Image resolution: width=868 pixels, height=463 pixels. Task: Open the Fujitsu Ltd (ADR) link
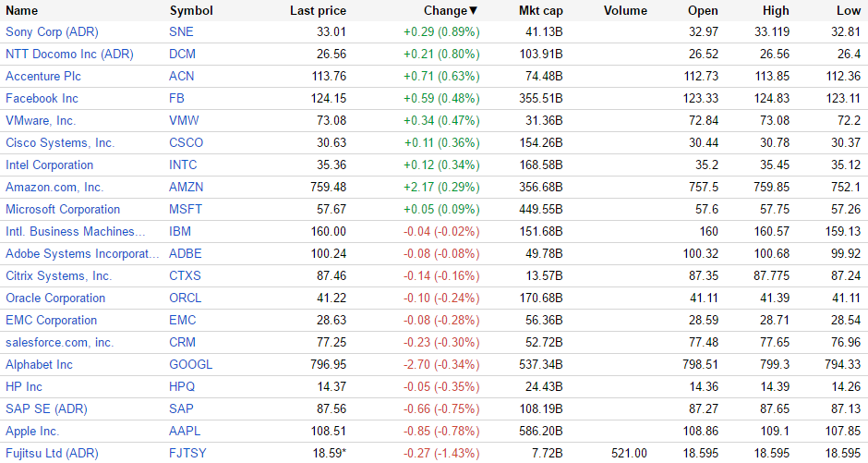[x=52, y=453]
